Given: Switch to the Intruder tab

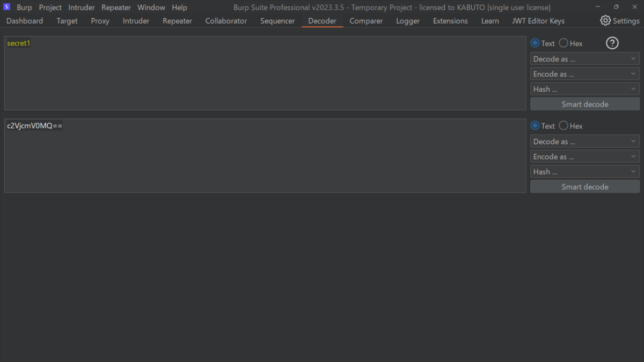Looking at the screenshot, I should click(x=136, y=21).
